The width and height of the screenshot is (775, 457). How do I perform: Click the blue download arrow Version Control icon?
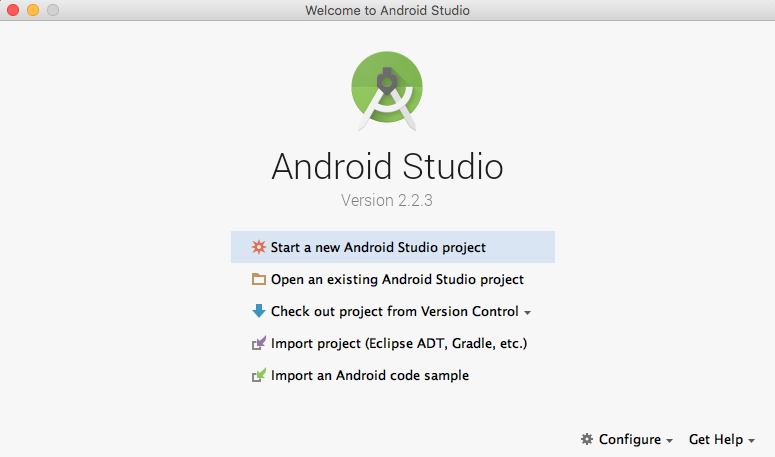point(259,311)
